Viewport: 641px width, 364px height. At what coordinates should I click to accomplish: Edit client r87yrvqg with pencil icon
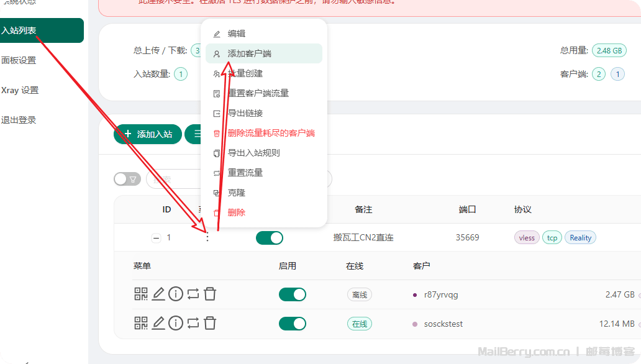158,294
